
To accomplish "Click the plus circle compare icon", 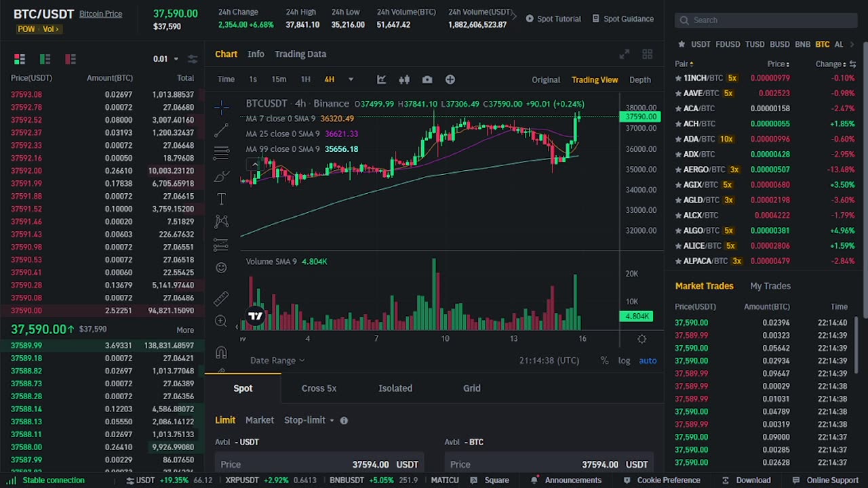I will (x=450, y=79).
